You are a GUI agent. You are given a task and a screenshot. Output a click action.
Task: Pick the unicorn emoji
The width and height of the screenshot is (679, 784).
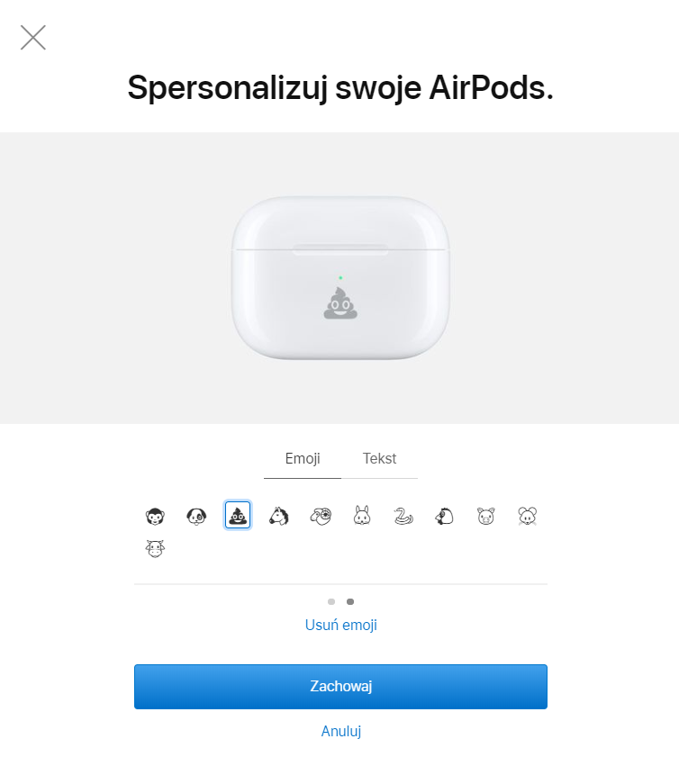(278, 516)
